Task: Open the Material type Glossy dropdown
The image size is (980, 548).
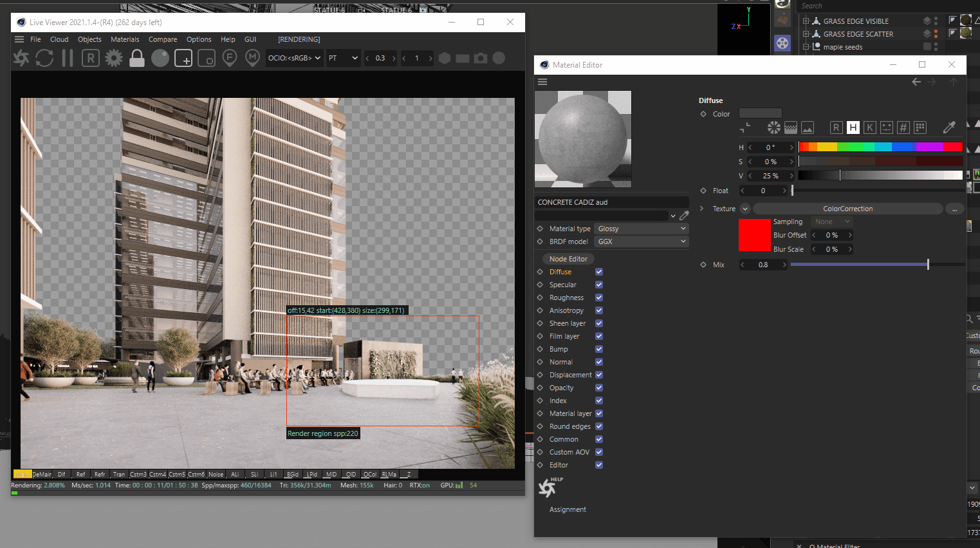Action: point(642,229)
